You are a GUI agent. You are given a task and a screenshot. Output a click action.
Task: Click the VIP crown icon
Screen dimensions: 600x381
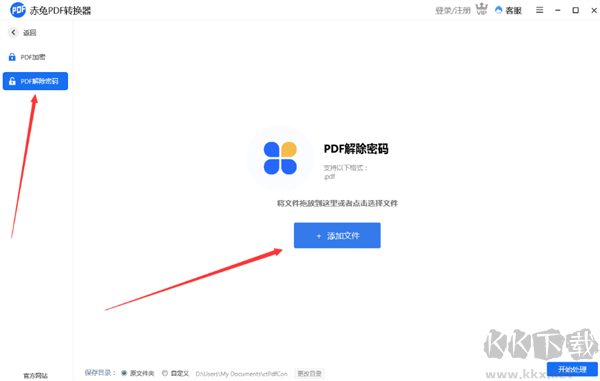(481, 9)
